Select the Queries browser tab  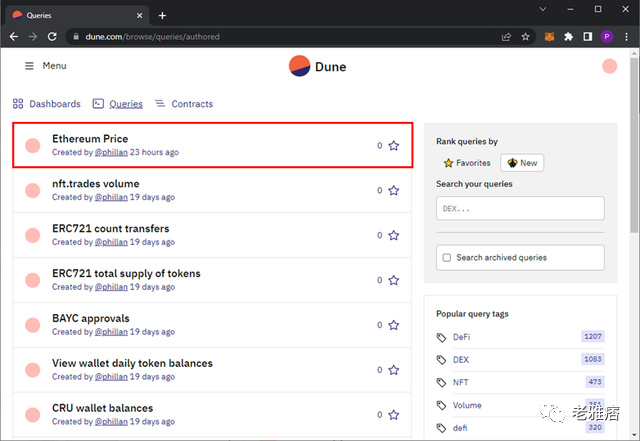click(78, 16)
